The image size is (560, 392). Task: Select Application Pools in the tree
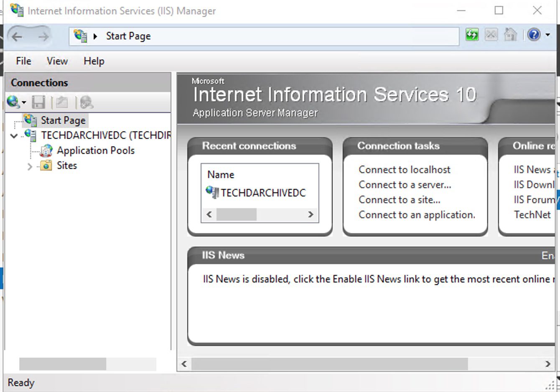[96, 150]
